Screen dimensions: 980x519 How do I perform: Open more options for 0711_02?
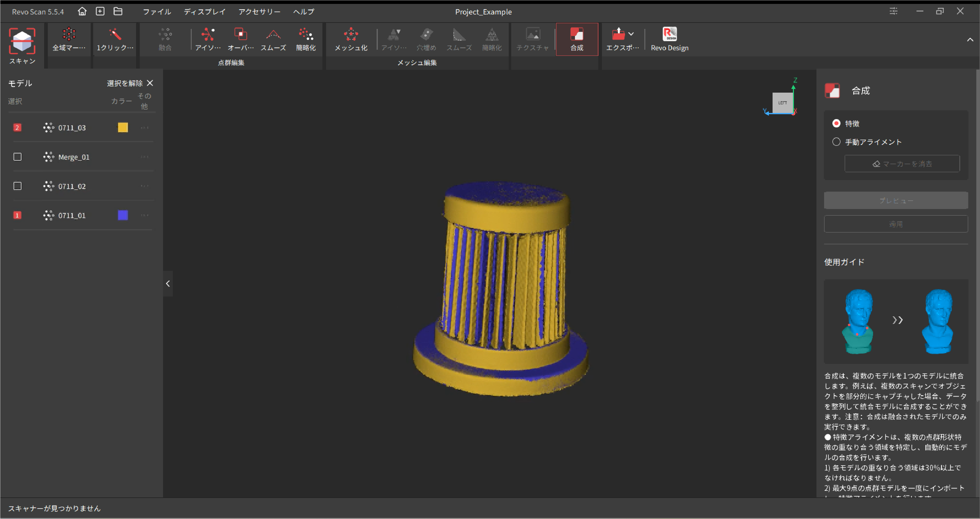point(145,186)
